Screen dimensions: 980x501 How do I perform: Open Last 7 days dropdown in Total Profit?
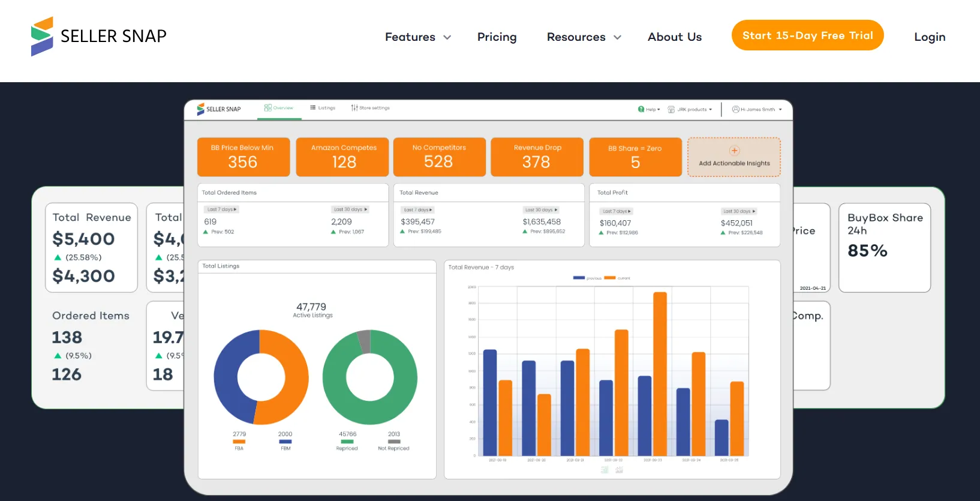click(617, 211)
